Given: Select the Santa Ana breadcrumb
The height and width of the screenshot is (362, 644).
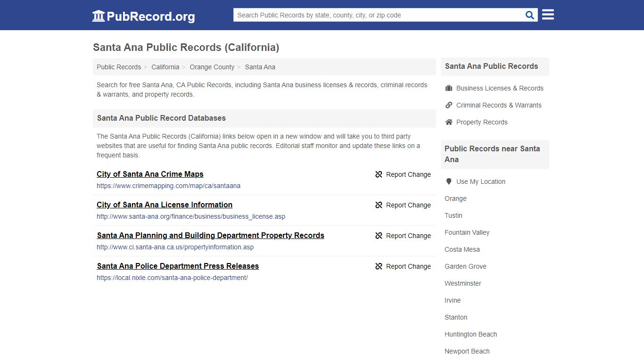Looking at the screenshot, I should click(x=260, y=67).
